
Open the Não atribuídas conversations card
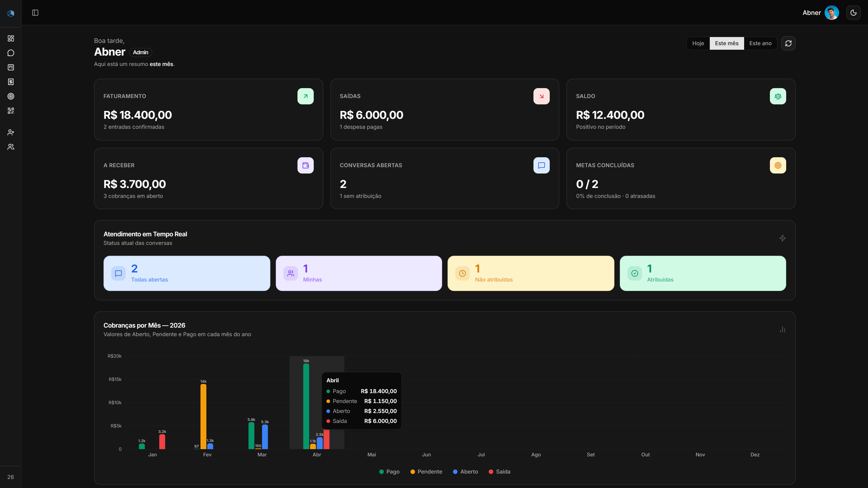[530, 273]
